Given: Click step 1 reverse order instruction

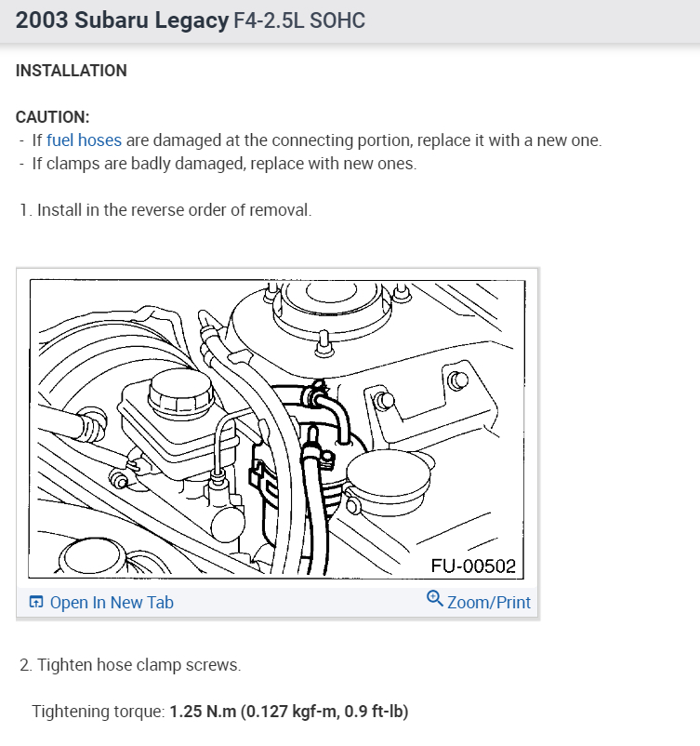Looking at the screenshot, I should (165, 210).
